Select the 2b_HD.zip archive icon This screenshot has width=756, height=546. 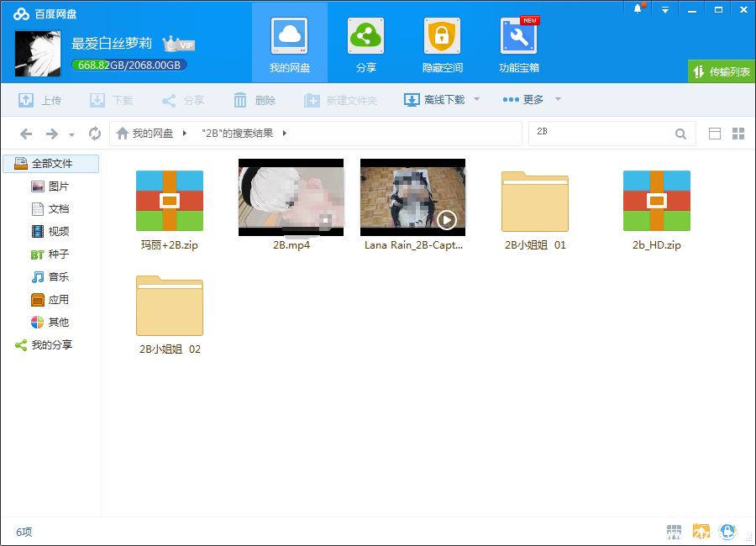pos(657,201)
